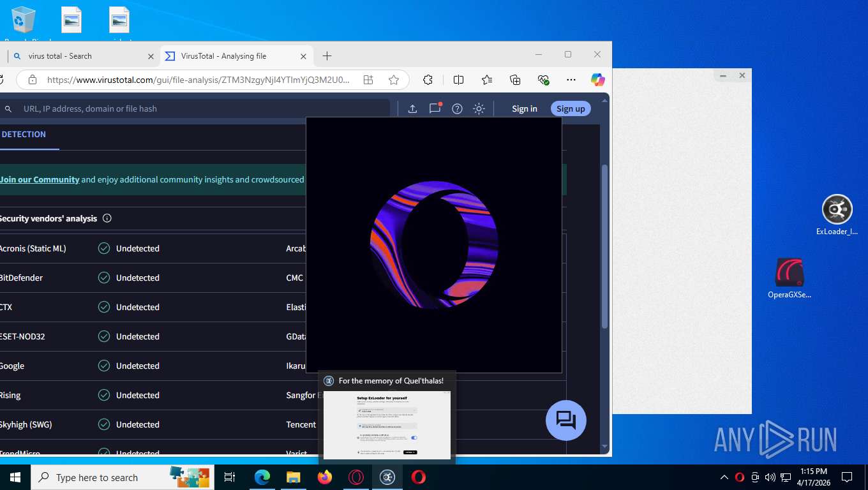Image resolution: width=868 pixels, height=490 pixels.
Task: Toggle VirusTotal light/dark theme icon
Action: (x=479, y=108)
